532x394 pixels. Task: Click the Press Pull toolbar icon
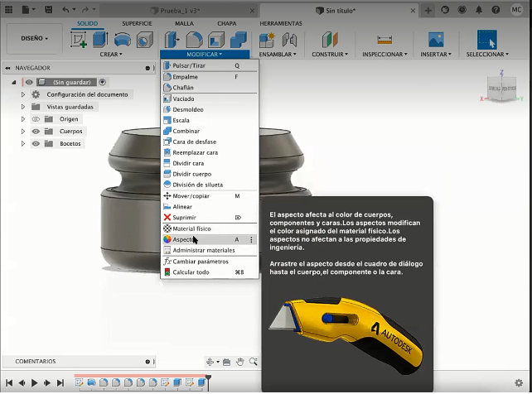tap(172, 40)
